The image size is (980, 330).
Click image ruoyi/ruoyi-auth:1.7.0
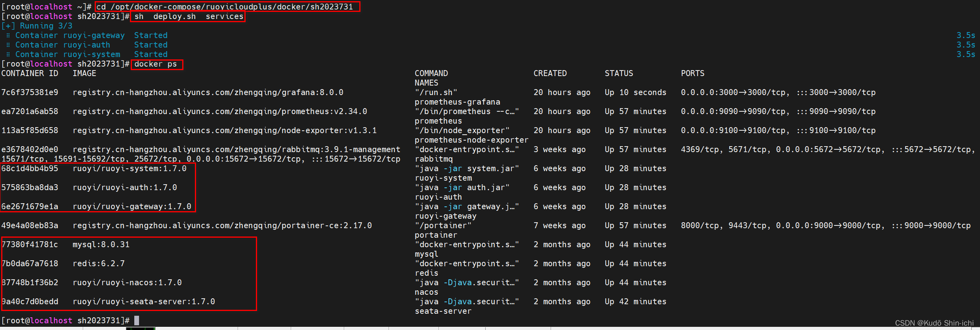click(x=125, y=187)
